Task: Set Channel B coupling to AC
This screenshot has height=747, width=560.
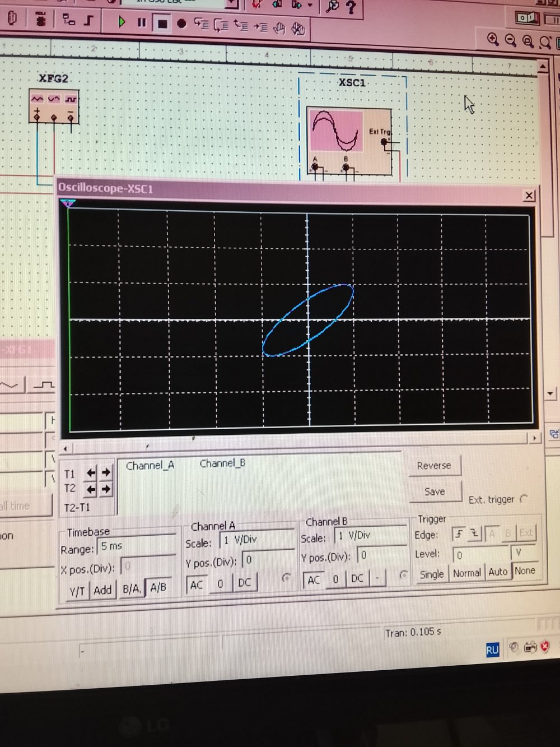Action: pos(314,579)
